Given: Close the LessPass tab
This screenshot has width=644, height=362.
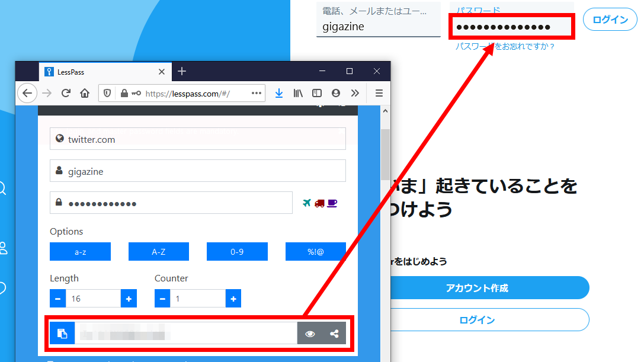Looking at the screenshot, I should (x=162, y=72).
